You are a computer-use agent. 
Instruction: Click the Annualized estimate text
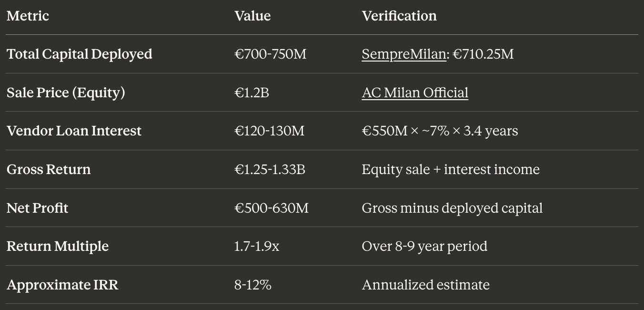pos(425,285)
